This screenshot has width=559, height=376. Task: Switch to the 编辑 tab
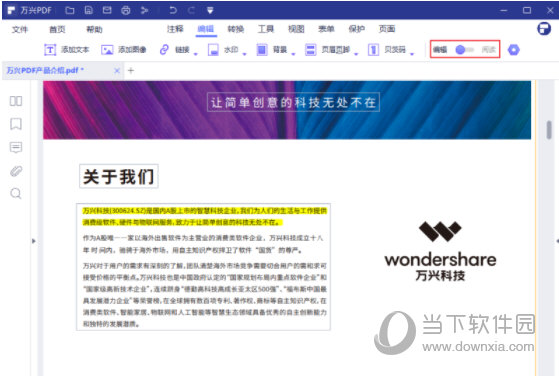click(206, 29)
